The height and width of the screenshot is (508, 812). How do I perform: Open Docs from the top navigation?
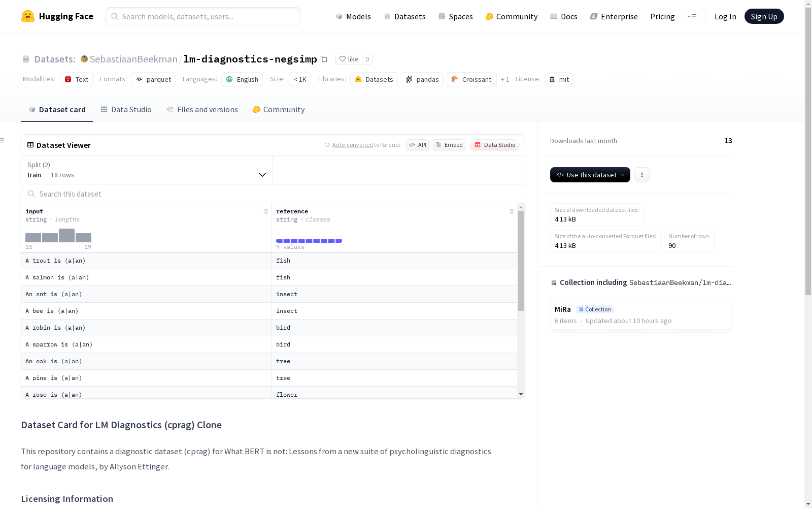click(564, 16)
